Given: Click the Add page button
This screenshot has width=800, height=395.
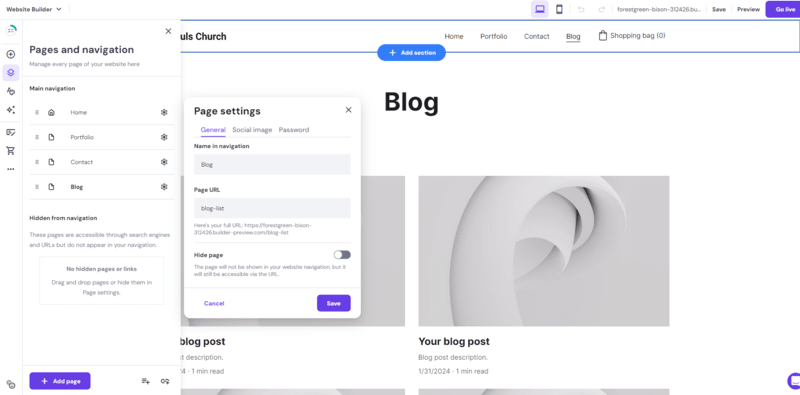Looking at the screenshot, I should click(60, 381).
